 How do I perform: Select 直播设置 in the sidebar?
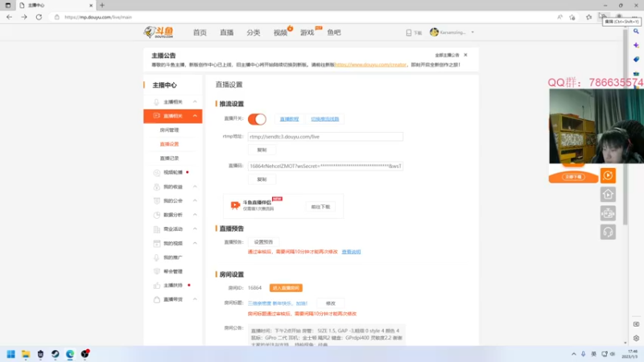point(169,144)
